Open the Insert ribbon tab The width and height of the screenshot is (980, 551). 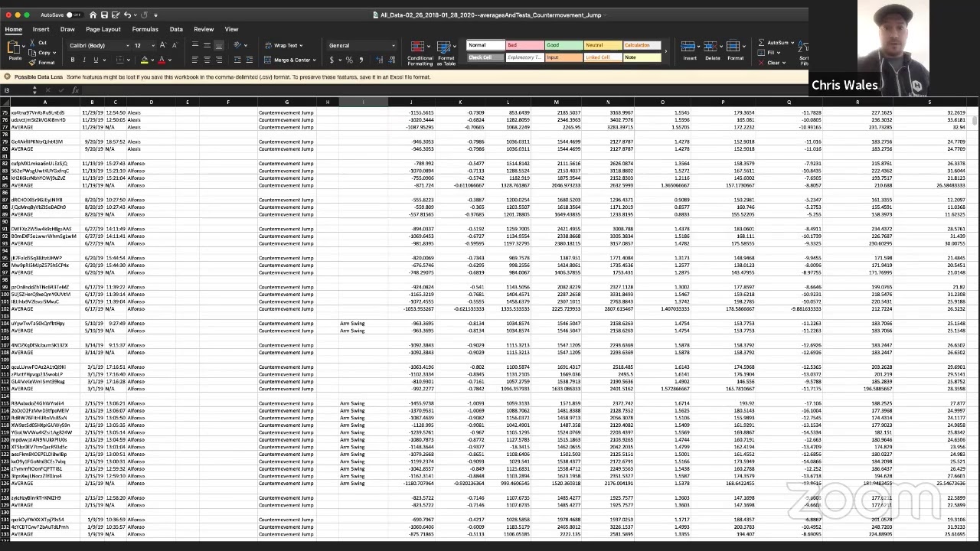coord(41,29)
